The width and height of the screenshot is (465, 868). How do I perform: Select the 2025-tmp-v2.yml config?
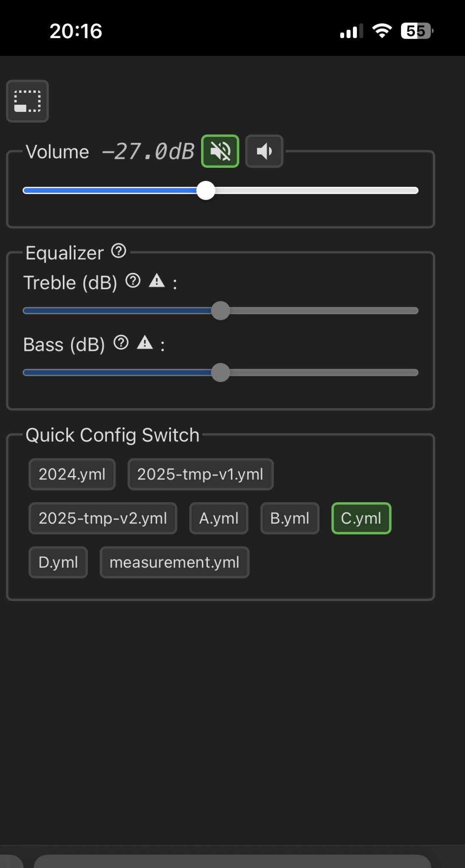click(103, 518)
